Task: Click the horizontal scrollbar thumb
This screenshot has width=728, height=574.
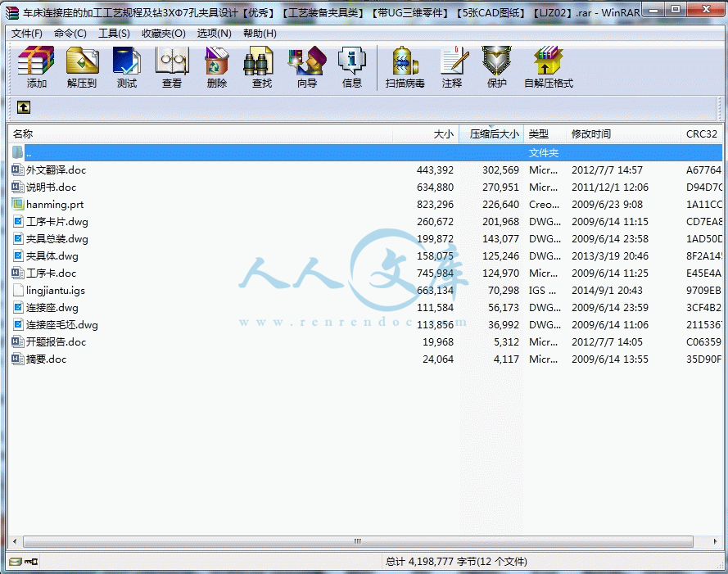Action: (358, 541)
